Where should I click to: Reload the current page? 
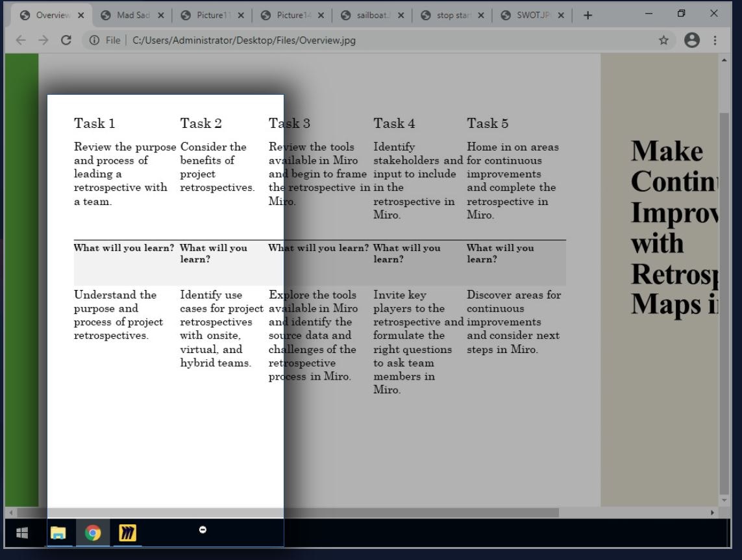(66, 40)
